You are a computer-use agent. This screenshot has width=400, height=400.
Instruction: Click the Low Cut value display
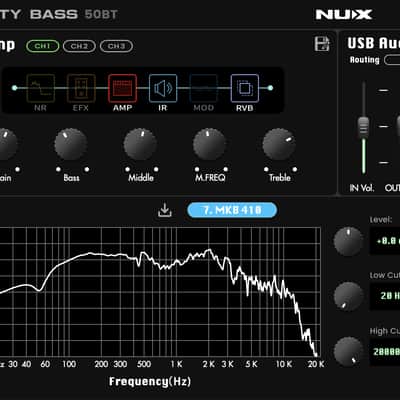tap(385, 296)
